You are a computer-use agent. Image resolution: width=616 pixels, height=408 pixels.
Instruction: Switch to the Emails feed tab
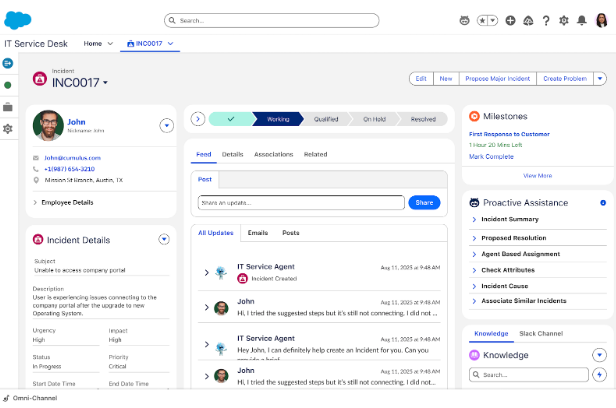pyautogui.click(x=258, y=232)
